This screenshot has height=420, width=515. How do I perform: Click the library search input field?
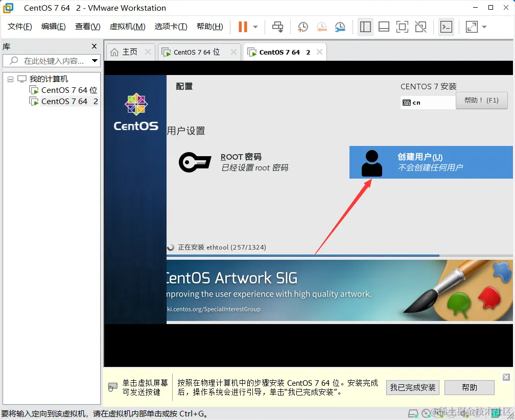pos(51,60)
